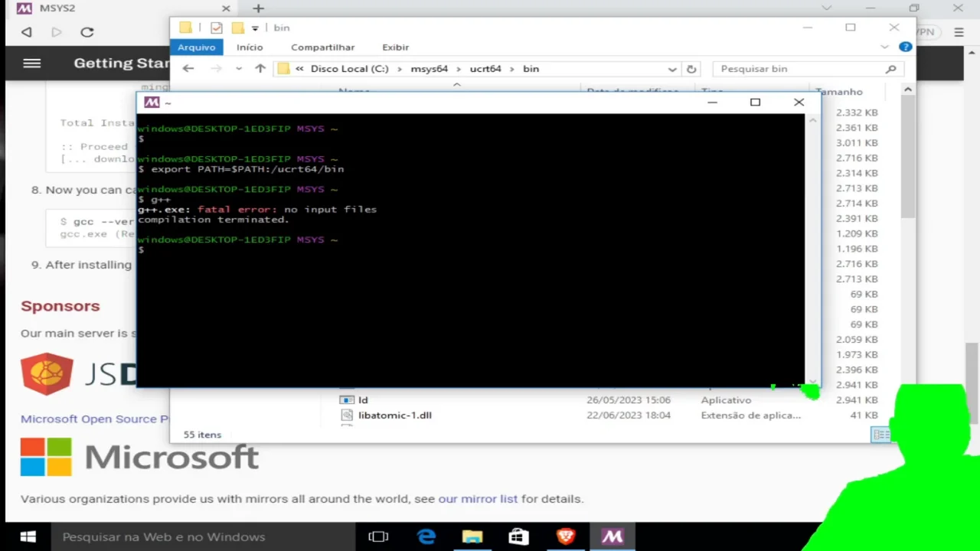This screenshot has height=551, width=980.
Task: Switch to the Compartilhar ribbon tab
Action: click(322, 47)
